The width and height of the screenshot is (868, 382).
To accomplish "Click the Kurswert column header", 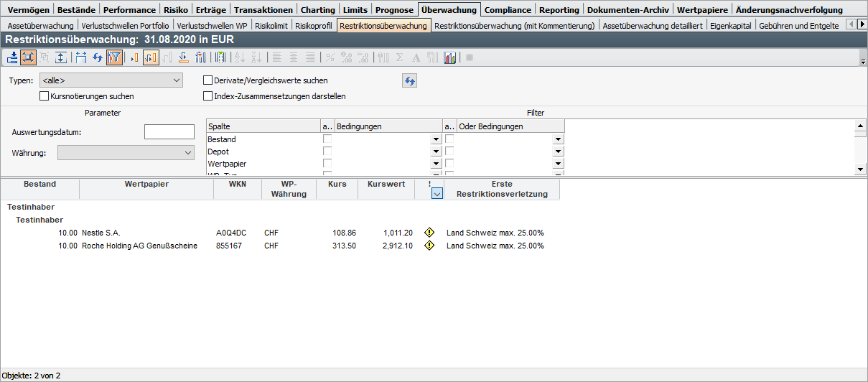I will [x=386, y=185].
